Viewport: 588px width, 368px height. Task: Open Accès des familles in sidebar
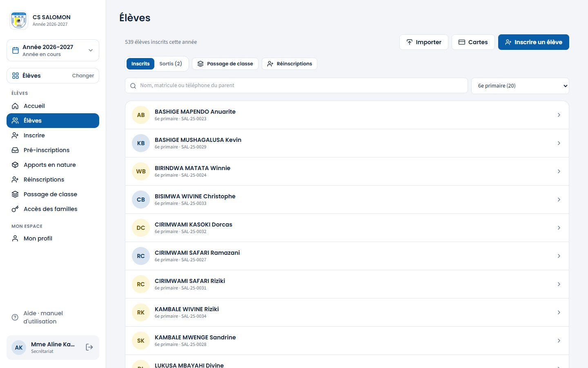53,209
